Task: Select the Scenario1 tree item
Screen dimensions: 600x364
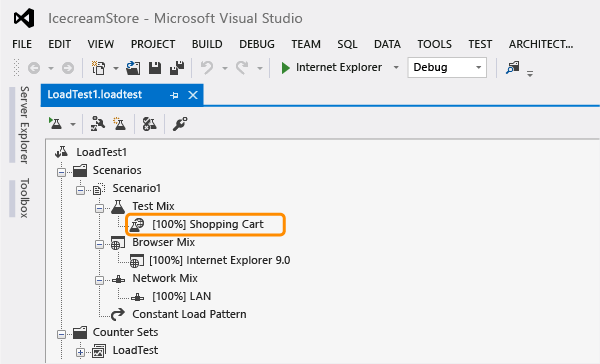Action: pyautogui.click(x=137, y=188)
